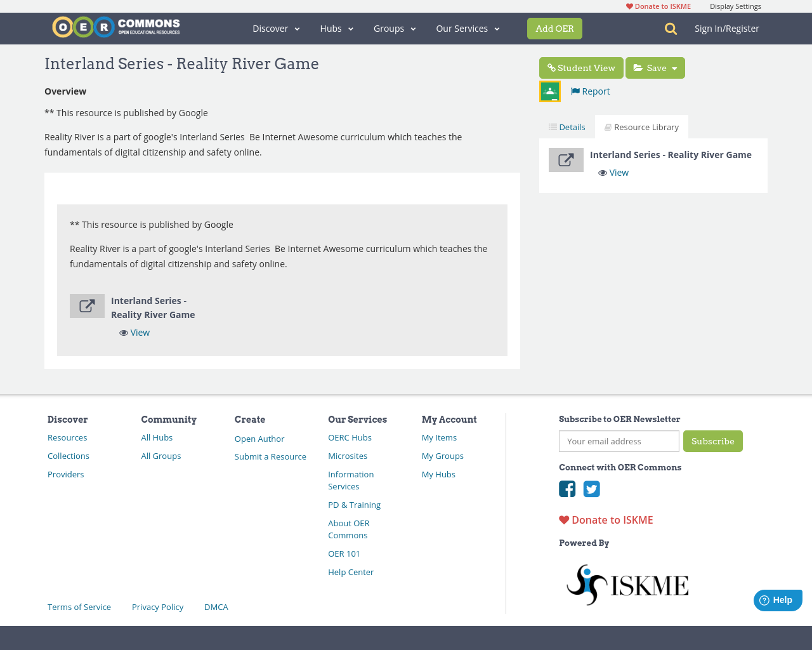
Task: Switch to the Details tab
Action: click(566, 127)
